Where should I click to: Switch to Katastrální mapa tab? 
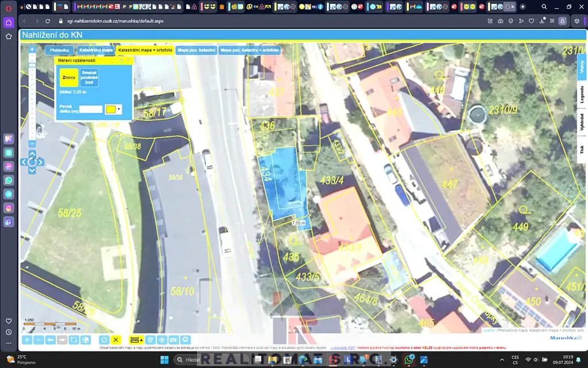click(96, 51)
